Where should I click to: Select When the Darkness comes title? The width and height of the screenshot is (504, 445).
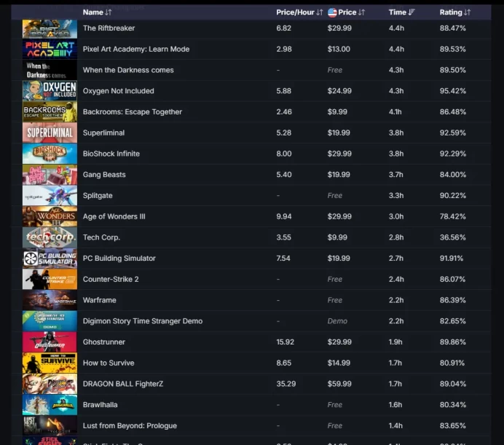128,70
